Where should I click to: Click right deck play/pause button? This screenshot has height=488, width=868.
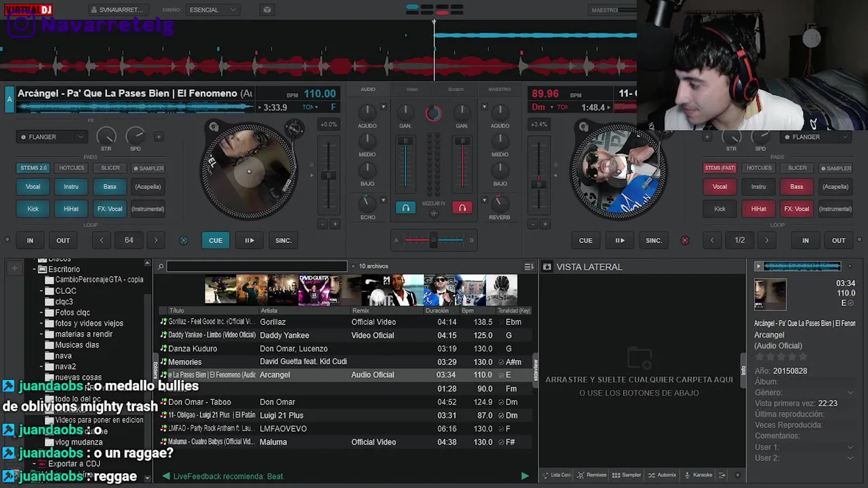pyautogui.click(x=619, y=240)
